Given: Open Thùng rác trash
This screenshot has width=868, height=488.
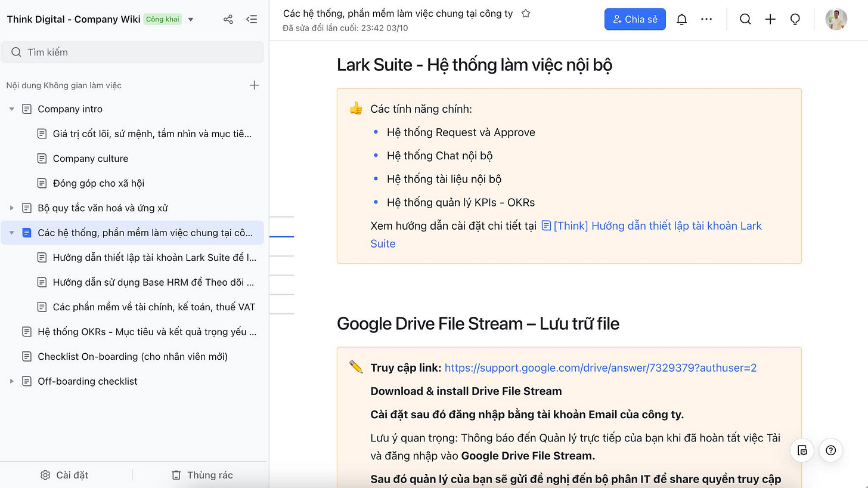Looking at the screenshot, I should [x=202, y=475].
